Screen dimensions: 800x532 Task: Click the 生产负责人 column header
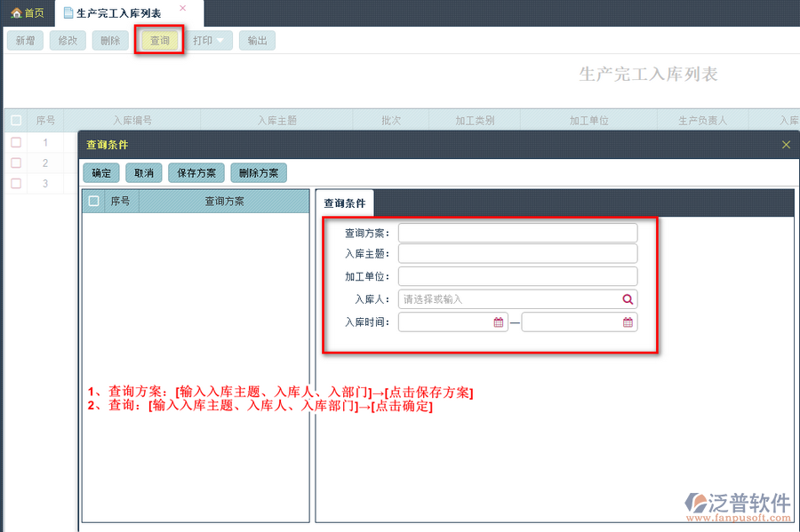point(702,120)
